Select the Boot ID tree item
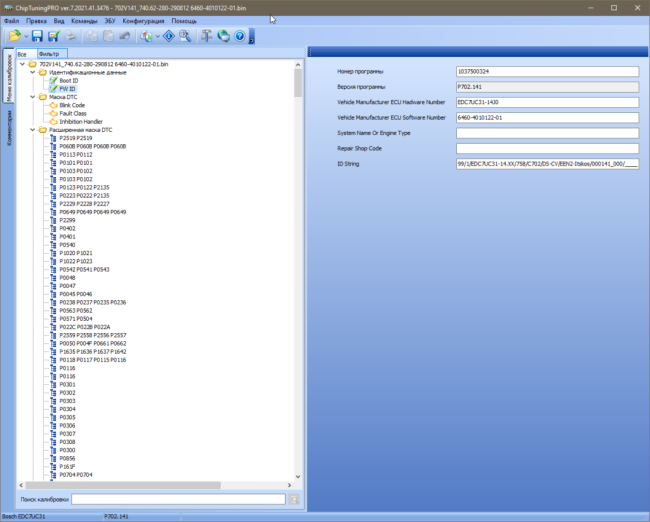 pyautogui.click(x=68, y=81)
